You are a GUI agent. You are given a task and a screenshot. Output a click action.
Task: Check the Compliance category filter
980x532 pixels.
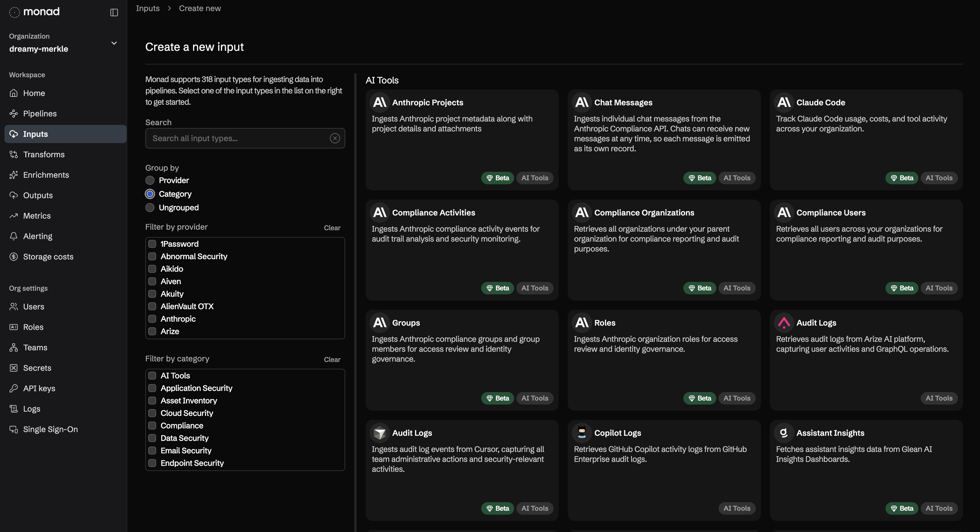click(152, 425)
